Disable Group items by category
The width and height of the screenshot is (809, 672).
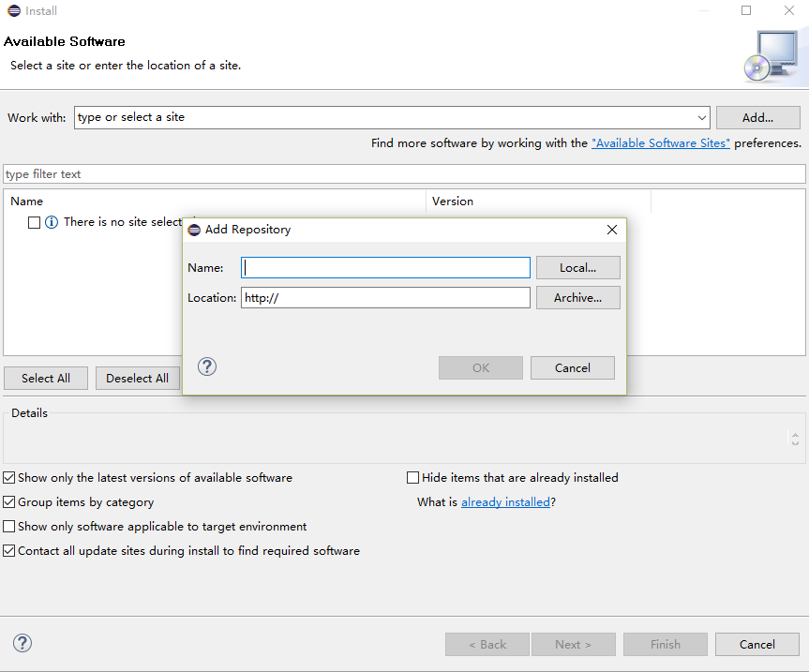[x=8, y=501]
